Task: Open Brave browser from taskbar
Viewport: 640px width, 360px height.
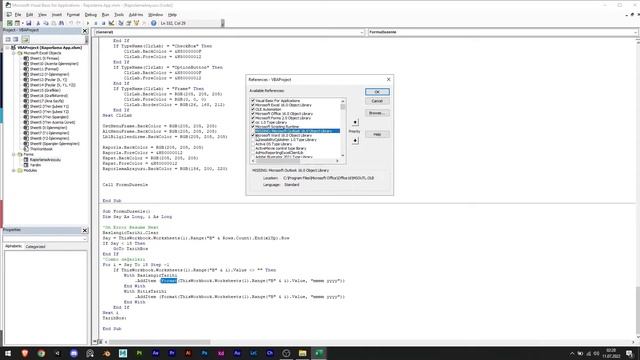Action: pyautogui.click(x=24, y=353)
